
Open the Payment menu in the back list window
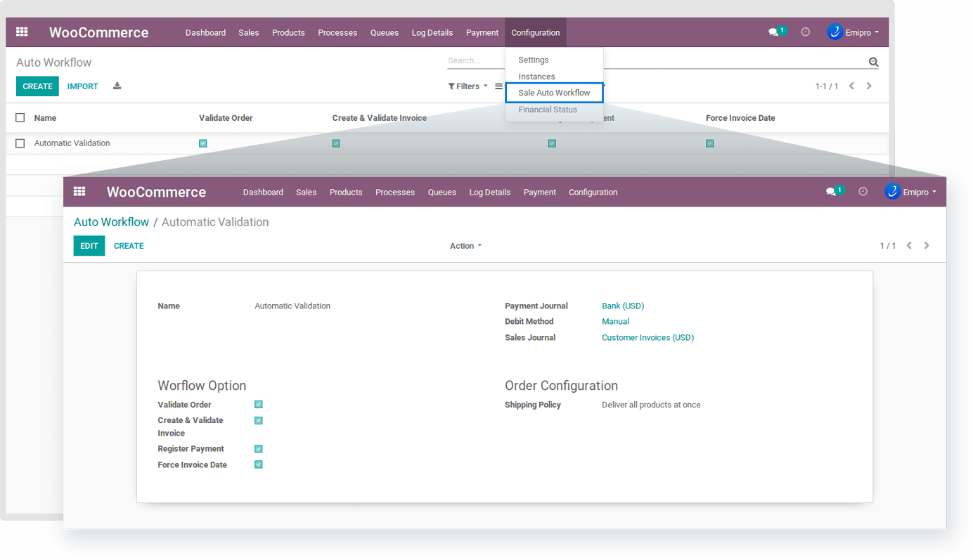pyautogui.click(x=482, y=32)
